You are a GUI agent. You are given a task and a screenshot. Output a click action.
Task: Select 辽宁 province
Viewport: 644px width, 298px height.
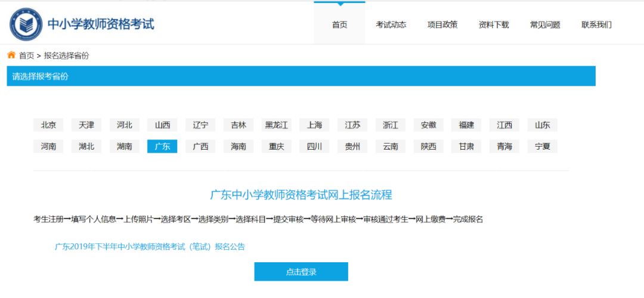click(x=200, y=125)
